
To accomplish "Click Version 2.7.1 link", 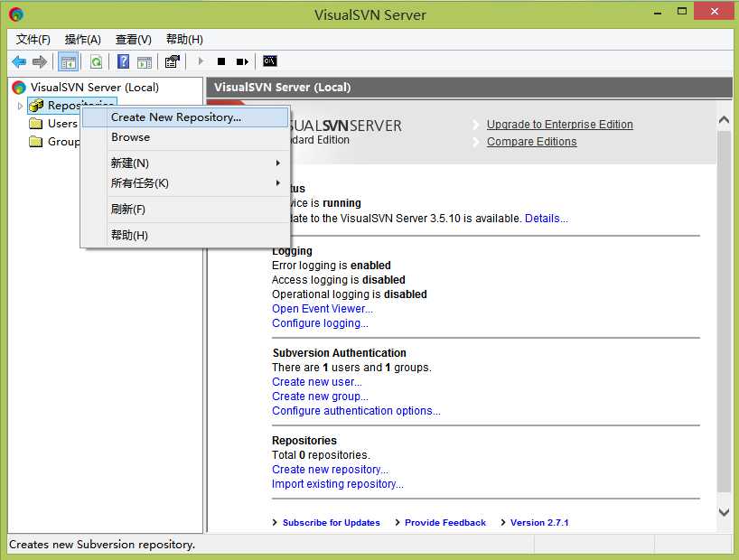I will click(539, 523).
